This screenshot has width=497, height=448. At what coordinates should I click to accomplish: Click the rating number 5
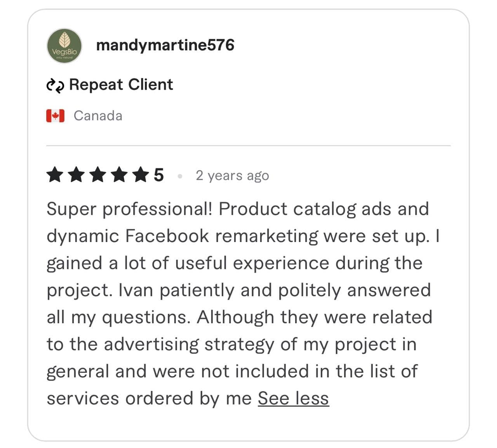[x=158, y=175]
